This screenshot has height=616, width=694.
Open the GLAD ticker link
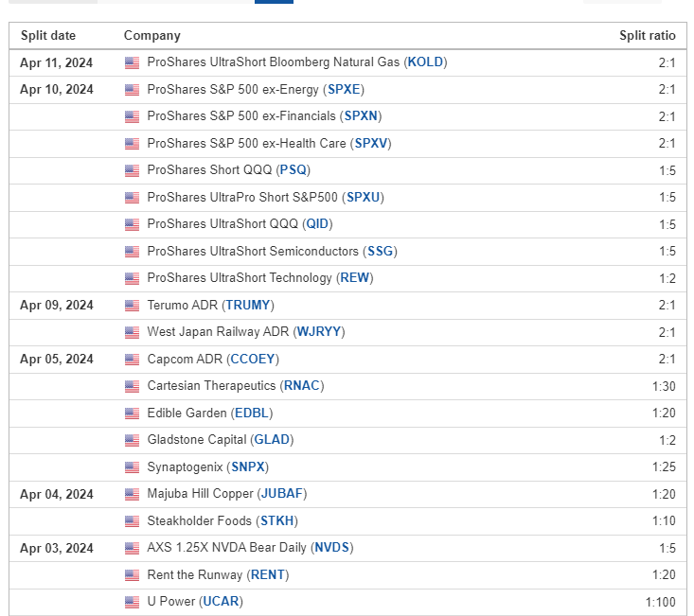[x=272, y=440]
